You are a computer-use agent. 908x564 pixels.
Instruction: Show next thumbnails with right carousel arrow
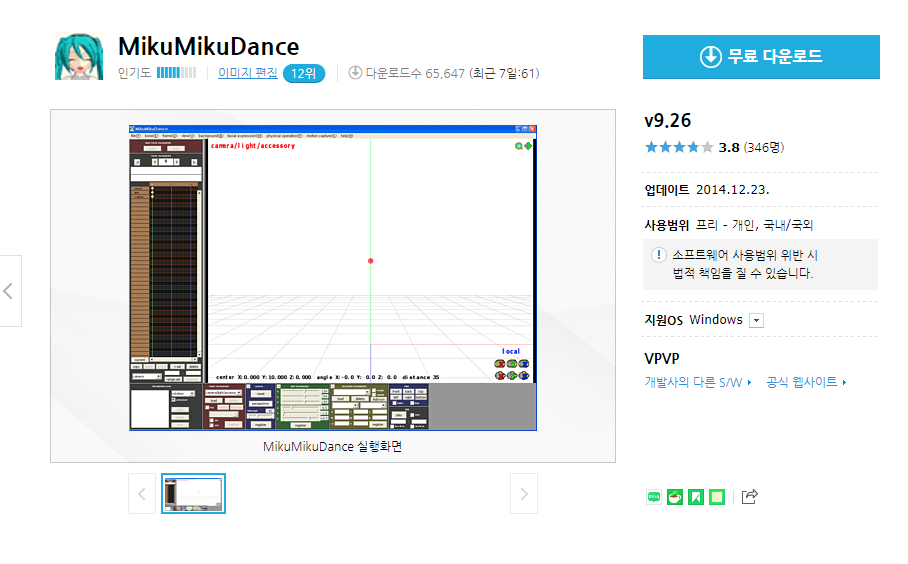(x=523, y=494)
